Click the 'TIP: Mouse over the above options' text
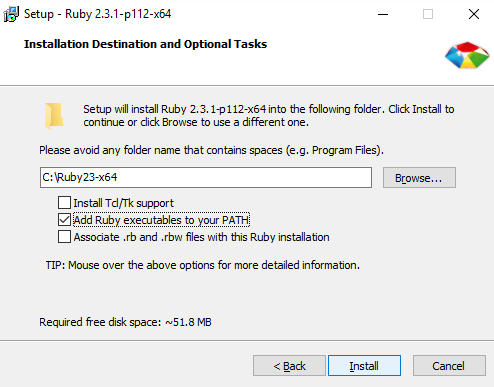Image resolution: width=494 pixels, height=387 pixels. [x=203, y=265]
